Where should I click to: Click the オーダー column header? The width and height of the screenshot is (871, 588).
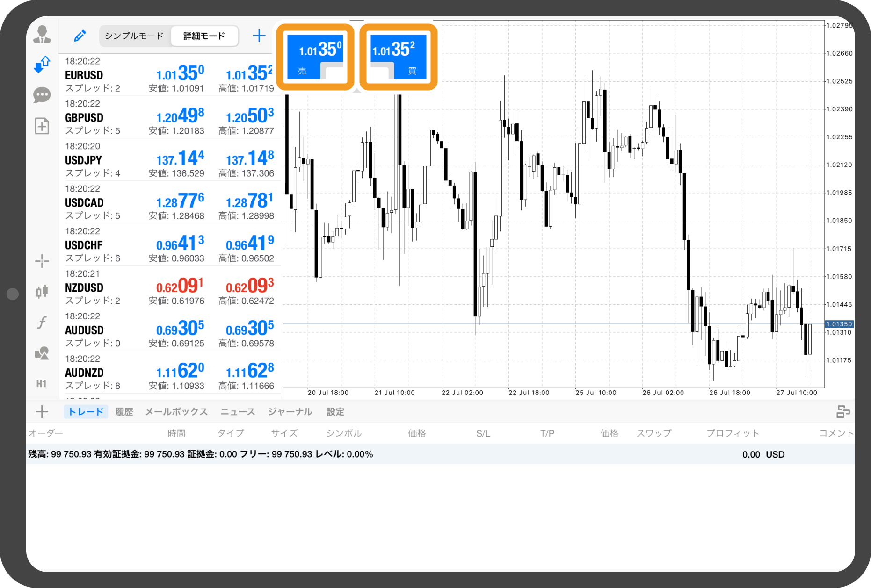(45, 433)
